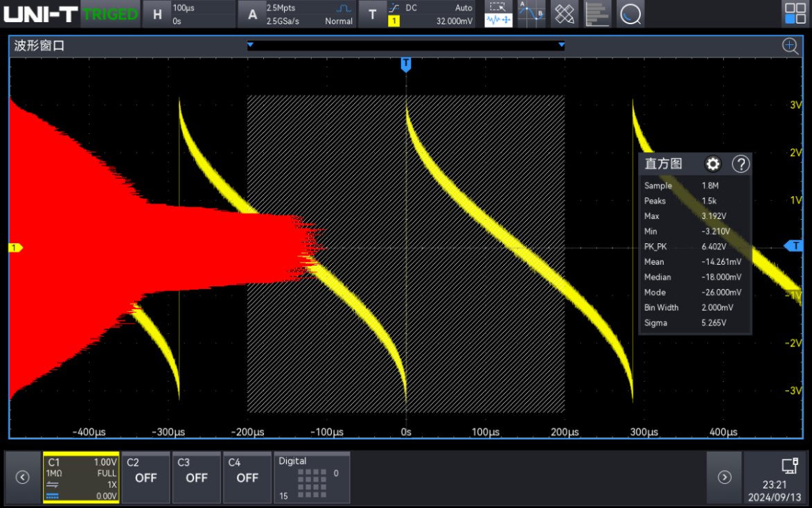Screen dimensions: 812x508
Task: Open the cursor measurement tool
Action: coord(531,14)
